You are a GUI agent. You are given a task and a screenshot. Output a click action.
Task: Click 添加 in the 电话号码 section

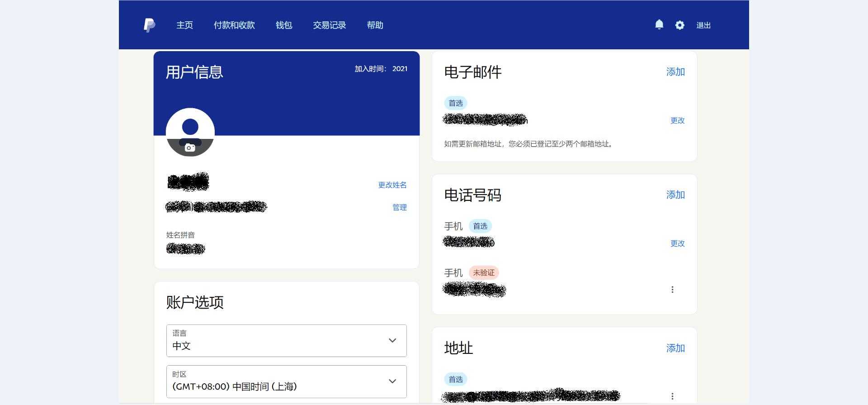675,195
